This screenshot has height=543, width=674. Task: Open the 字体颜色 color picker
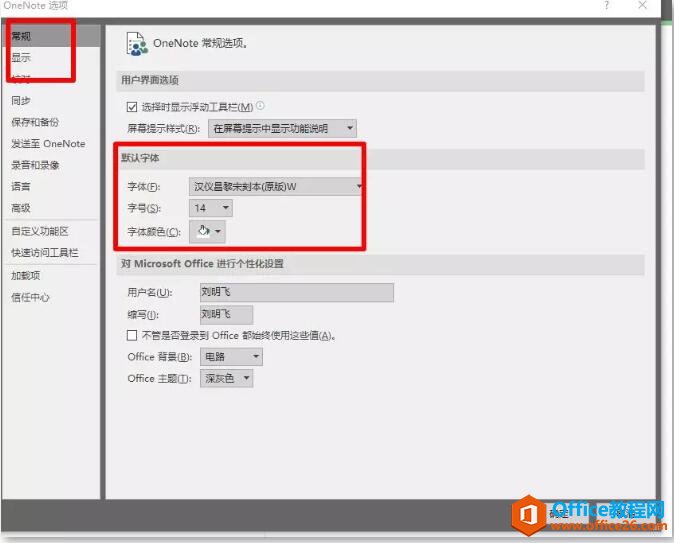point(207,232)
